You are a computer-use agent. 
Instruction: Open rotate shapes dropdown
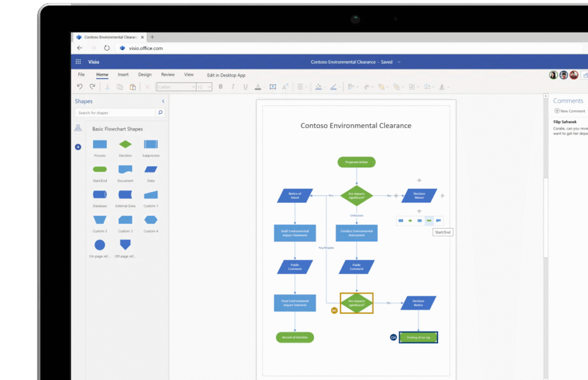(444, 87)
